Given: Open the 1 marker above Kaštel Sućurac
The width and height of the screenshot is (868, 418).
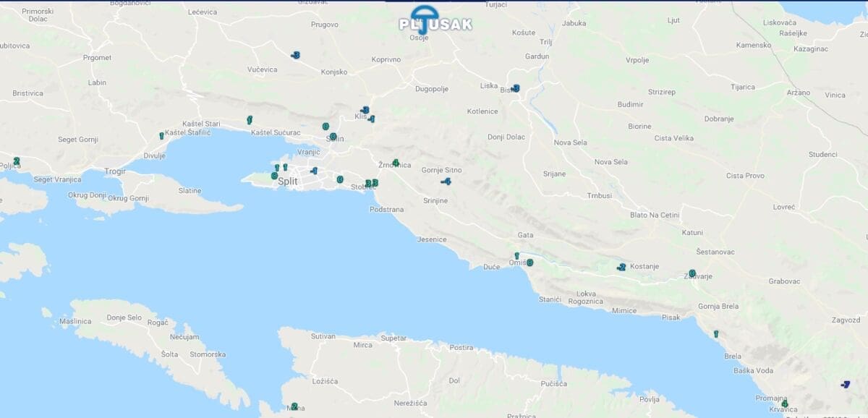Looking at the screenshot, I should (250, 120).
